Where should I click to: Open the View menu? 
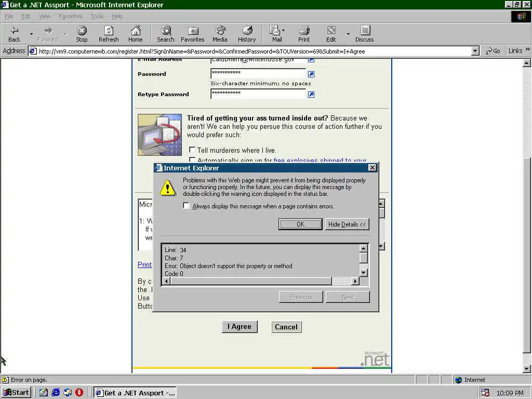(45, 16)
